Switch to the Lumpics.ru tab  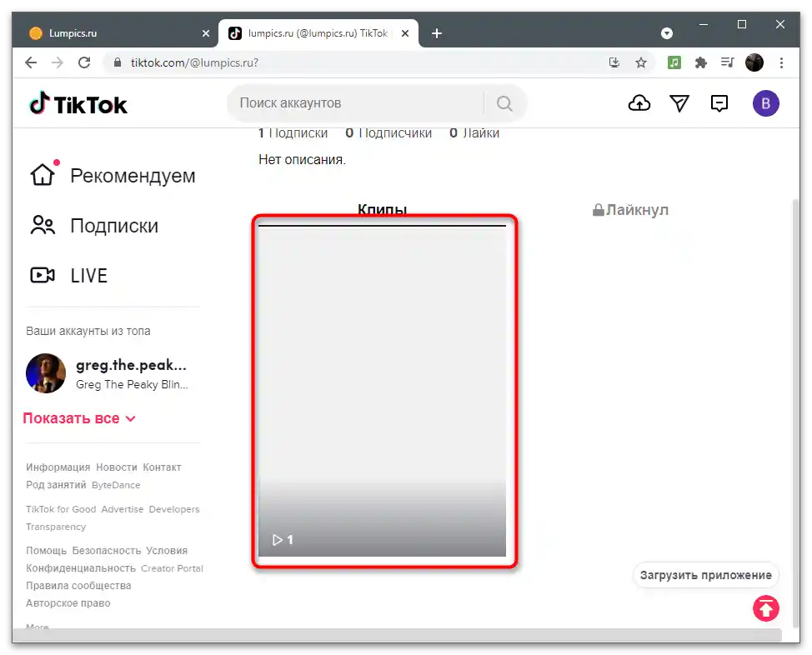(x=118, y=33)
